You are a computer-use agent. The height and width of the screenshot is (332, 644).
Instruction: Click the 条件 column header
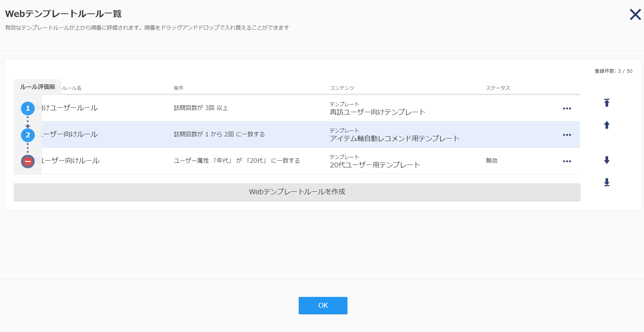(178, 88)
